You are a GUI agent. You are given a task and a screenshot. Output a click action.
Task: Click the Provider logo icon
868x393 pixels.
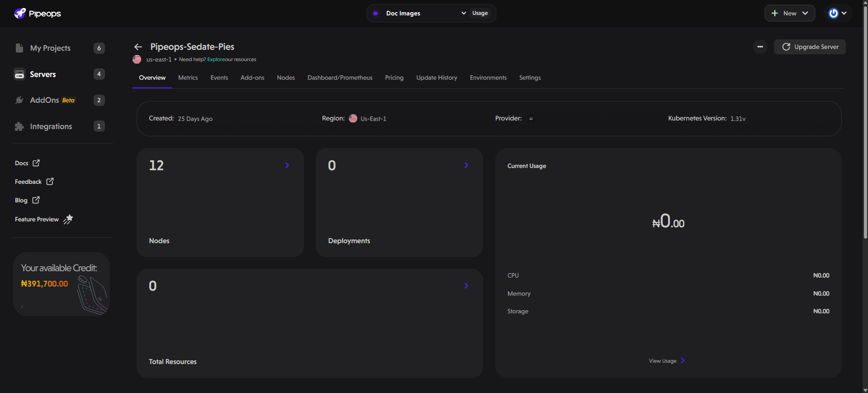531,119
